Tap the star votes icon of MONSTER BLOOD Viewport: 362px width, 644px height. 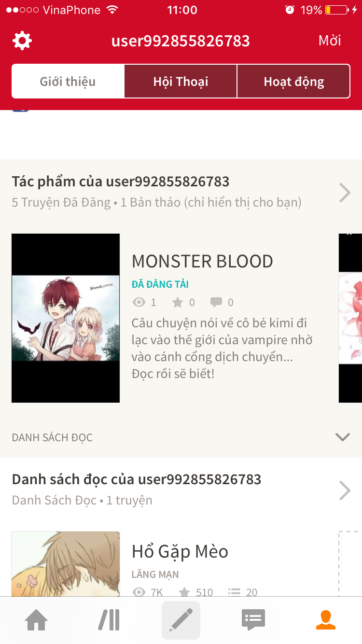(x=178, y=303)
